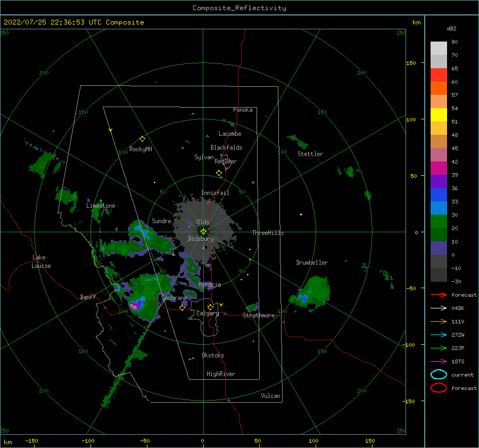The height and width of the screenshot is (448, 479).
Task: Click the Drumheller city label
Action: (x=312, y=263)
